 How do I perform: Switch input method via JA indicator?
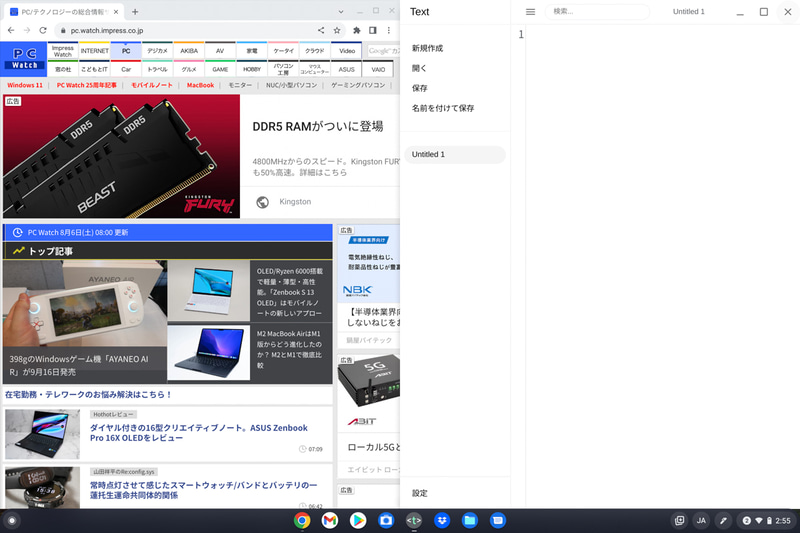(x=702, y=521)
